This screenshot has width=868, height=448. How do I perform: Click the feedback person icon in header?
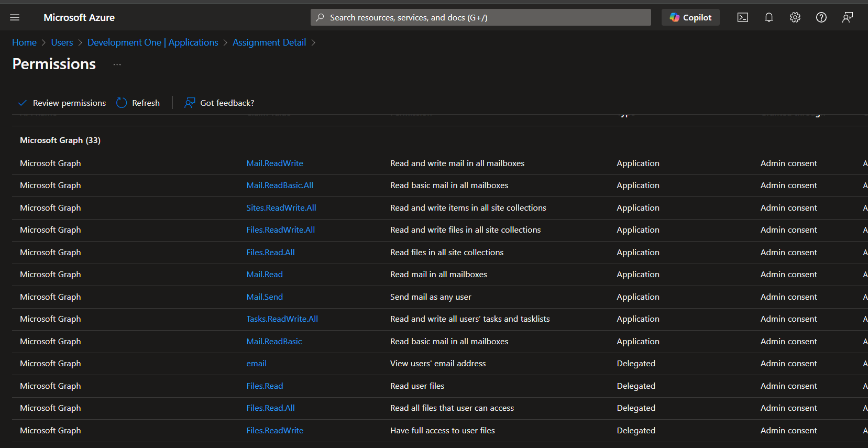point(848,17)
